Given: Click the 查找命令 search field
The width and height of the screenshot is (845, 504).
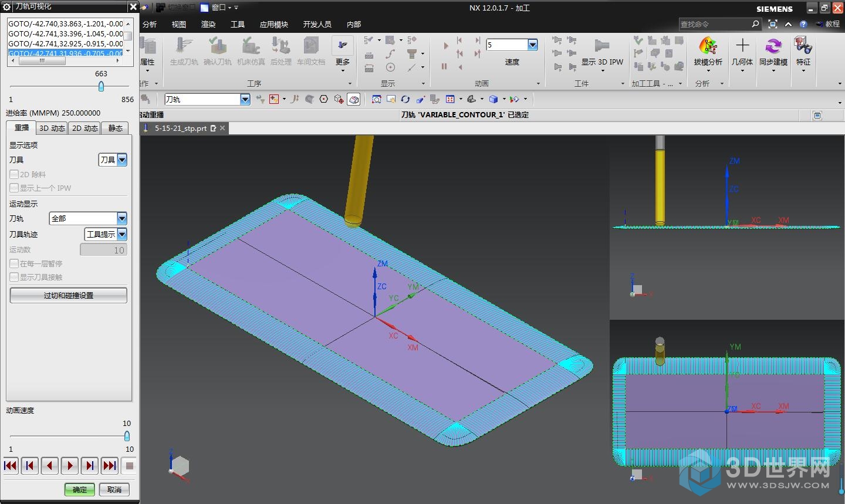Looking at the screenshot, I should click(x=715, y=24).
